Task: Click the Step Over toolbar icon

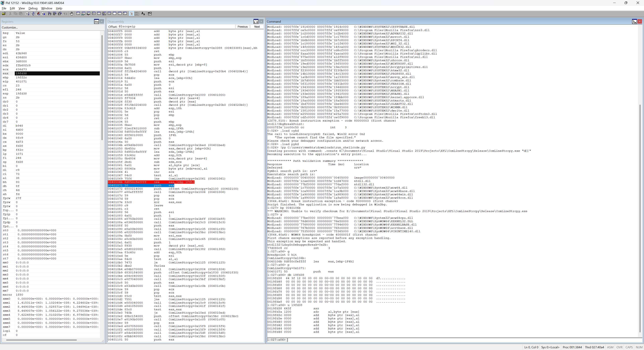Action: tap(55, 13)
